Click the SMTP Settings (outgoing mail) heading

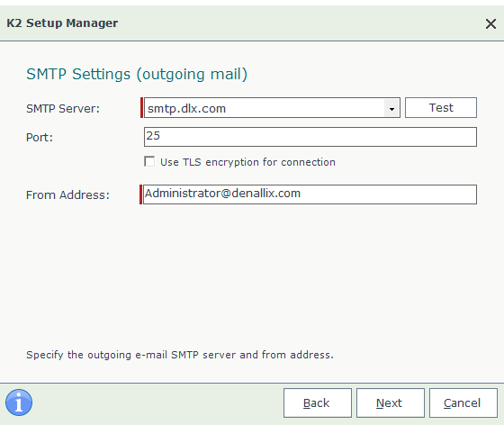pos(137,74)
